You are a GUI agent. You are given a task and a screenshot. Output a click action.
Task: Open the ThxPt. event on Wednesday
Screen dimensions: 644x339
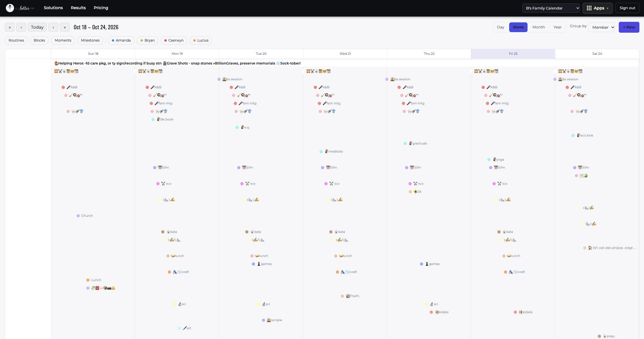[x=350, y=296]
